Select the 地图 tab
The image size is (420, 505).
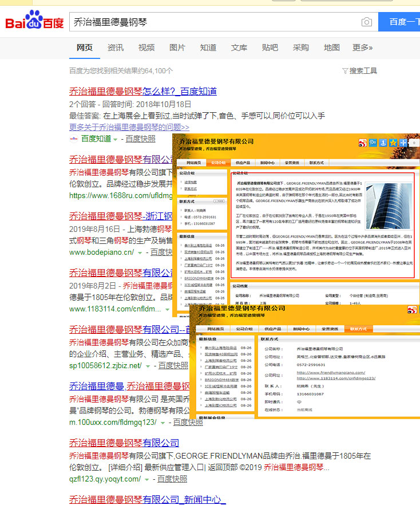(332, 48)
